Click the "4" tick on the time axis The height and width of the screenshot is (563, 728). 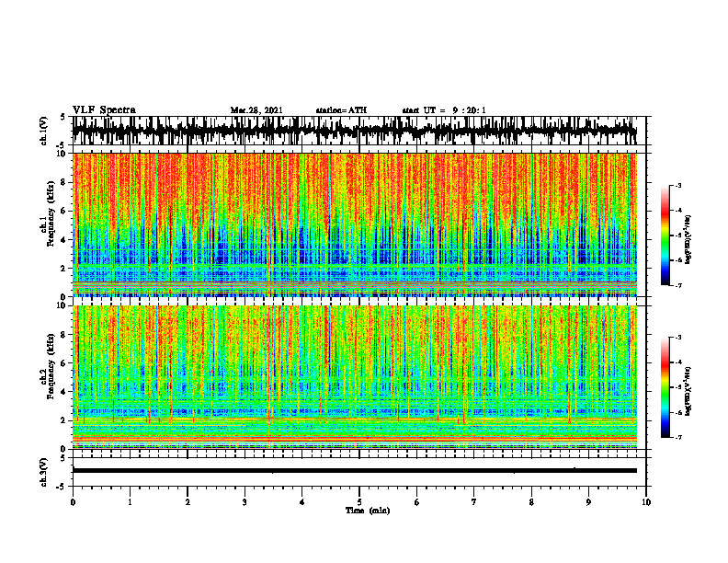(x=302, y=502)
